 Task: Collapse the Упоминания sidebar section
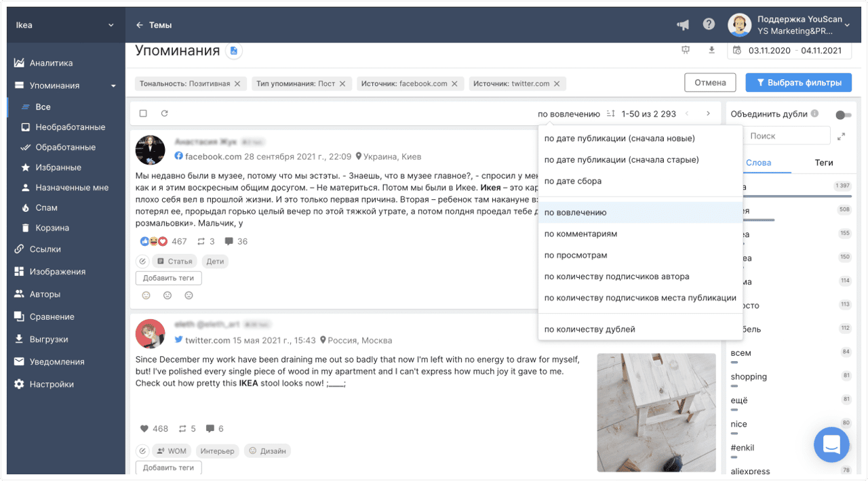pyautogui.click(x=113, y=86)
